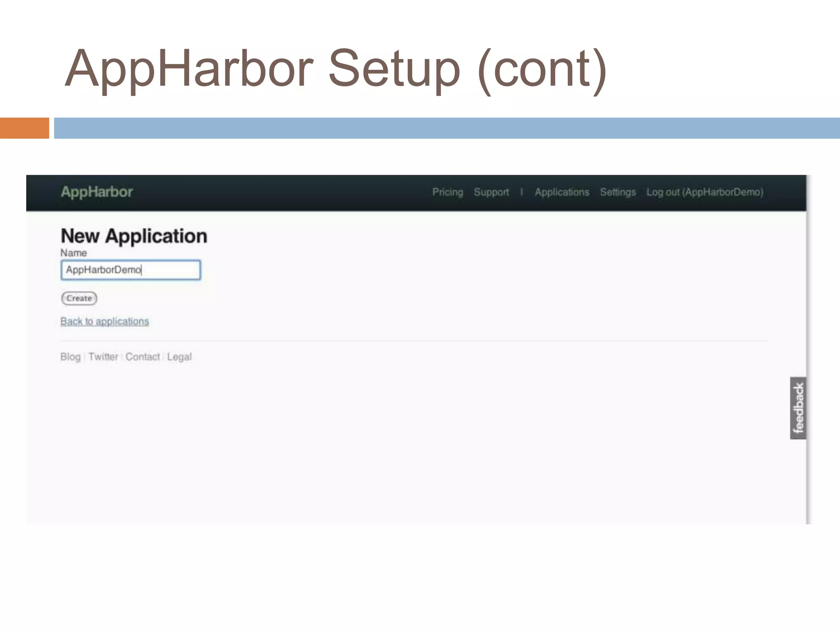Select the New Application heading text

point(134,236)
